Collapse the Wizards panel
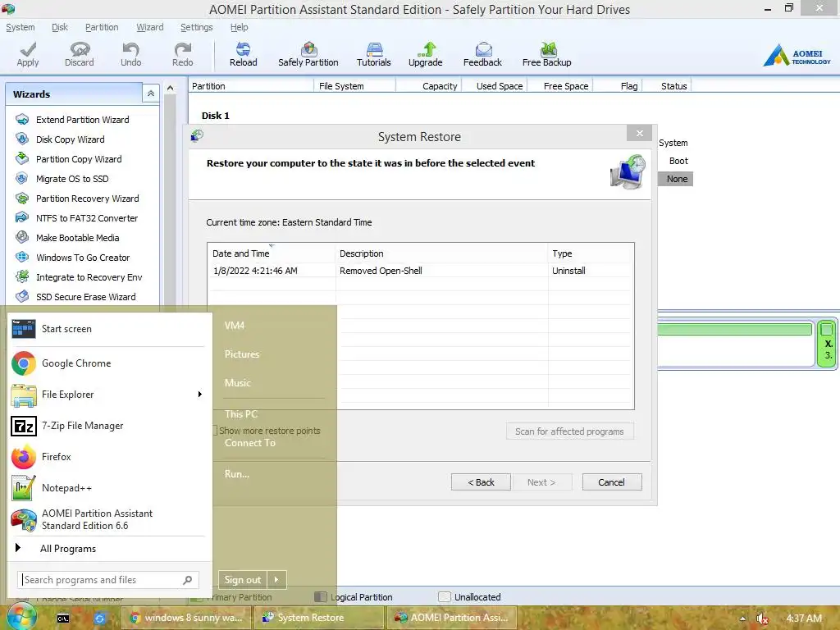Screen dimensions: 840x630 pos(151,94)
